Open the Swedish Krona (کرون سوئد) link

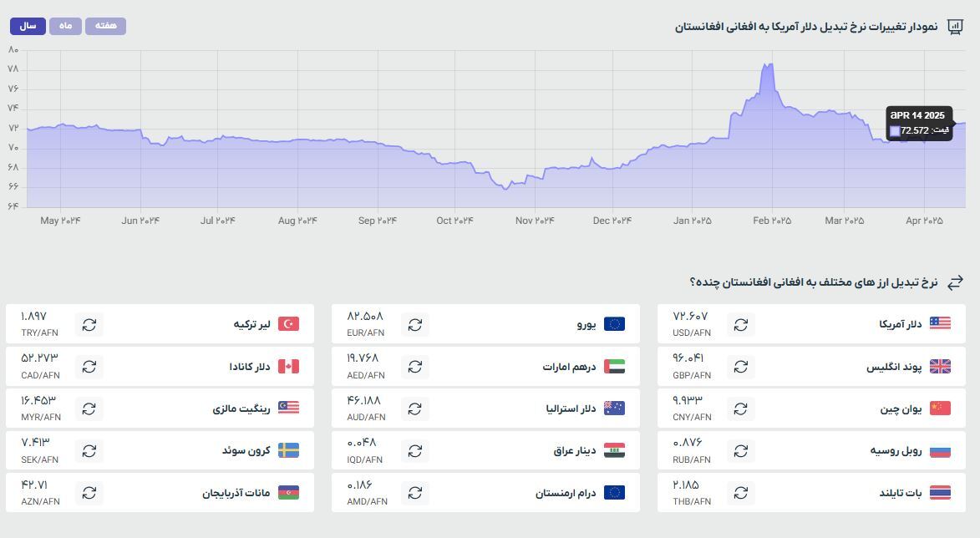(248, 451)
